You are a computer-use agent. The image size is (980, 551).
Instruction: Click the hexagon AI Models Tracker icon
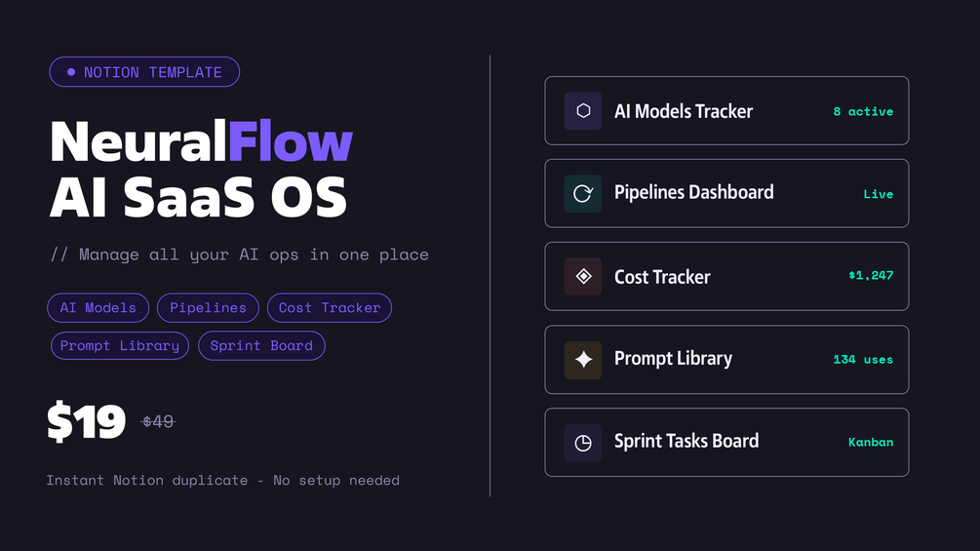[x=583, y=111]
